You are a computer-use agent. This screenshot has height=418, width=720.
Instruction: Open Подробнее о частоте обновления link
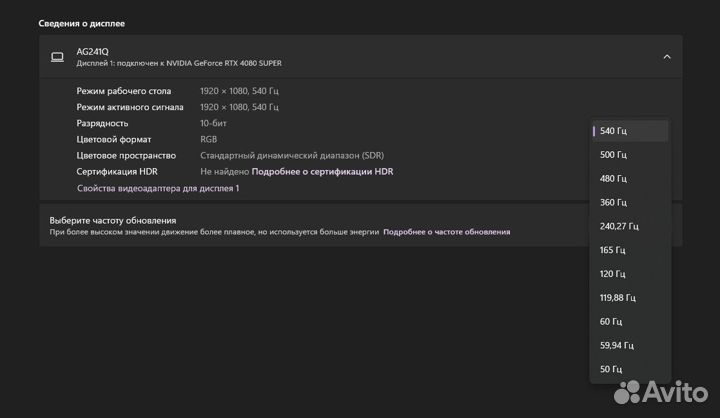tap(446, 232)
